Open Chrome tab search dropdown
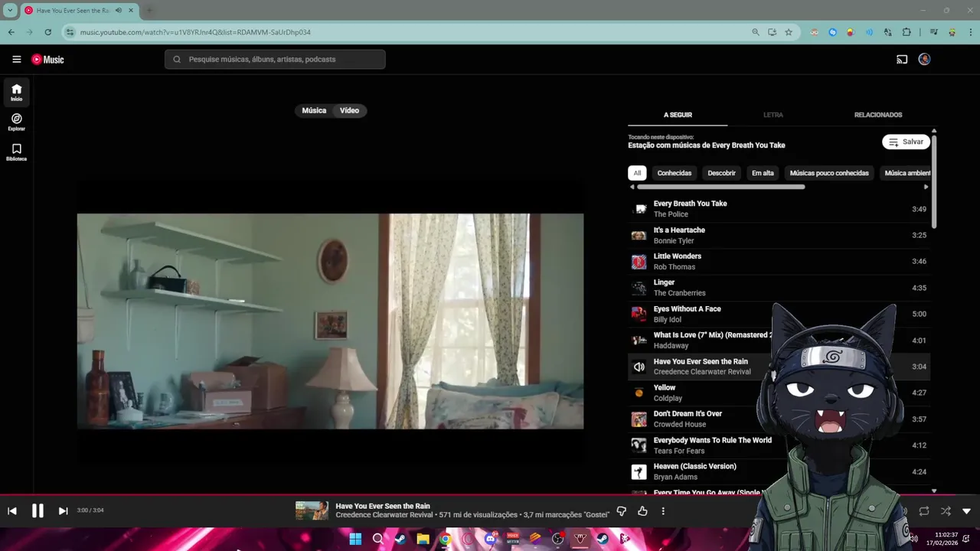980x551 pixels. tap(10, 11)
